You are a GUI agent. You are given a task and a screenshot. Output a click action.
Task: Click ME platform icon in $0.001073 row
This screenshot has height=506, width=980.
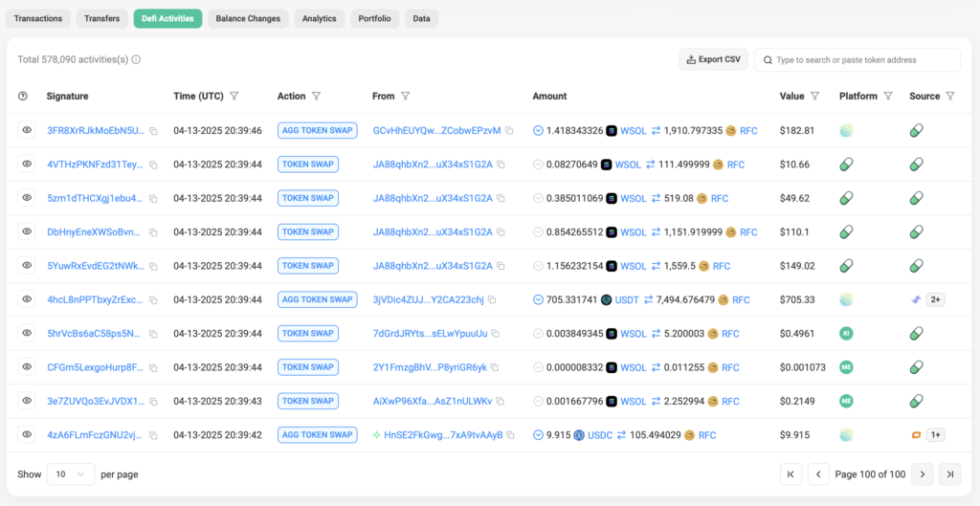point(846,367)
